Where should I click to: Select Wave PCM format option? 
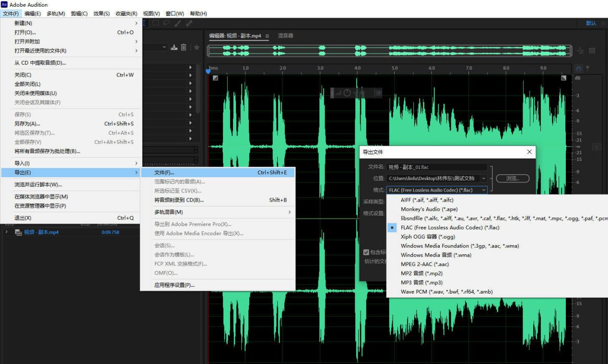pyautogui.click(x=497, y=292)
